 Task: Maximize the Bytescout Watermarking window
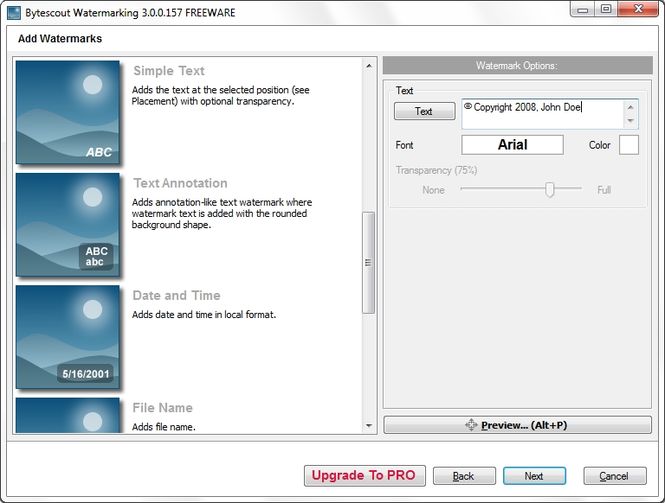point(606,9)
